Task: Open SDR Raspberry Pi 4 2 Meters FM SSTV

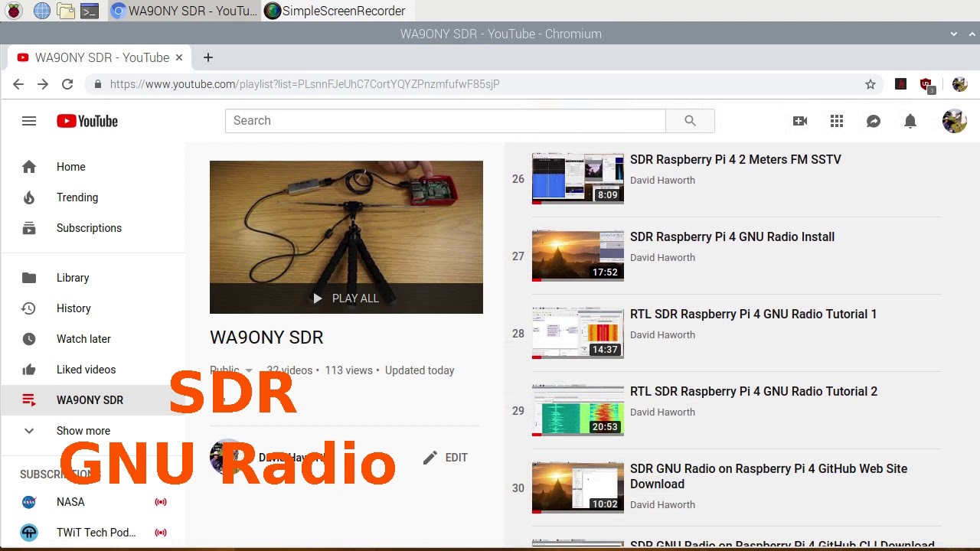Action: tap(735, 160)
